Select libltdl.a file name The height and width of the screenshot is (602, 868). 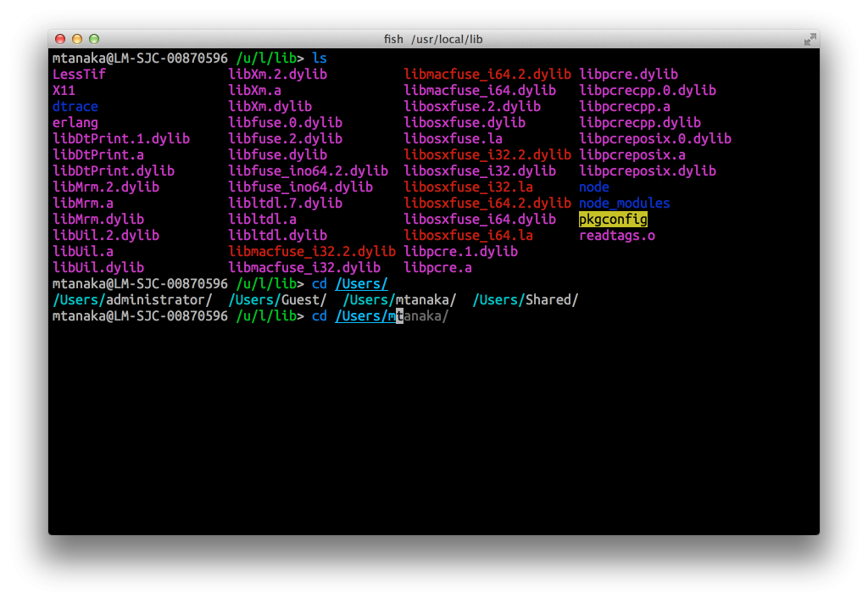263,220
